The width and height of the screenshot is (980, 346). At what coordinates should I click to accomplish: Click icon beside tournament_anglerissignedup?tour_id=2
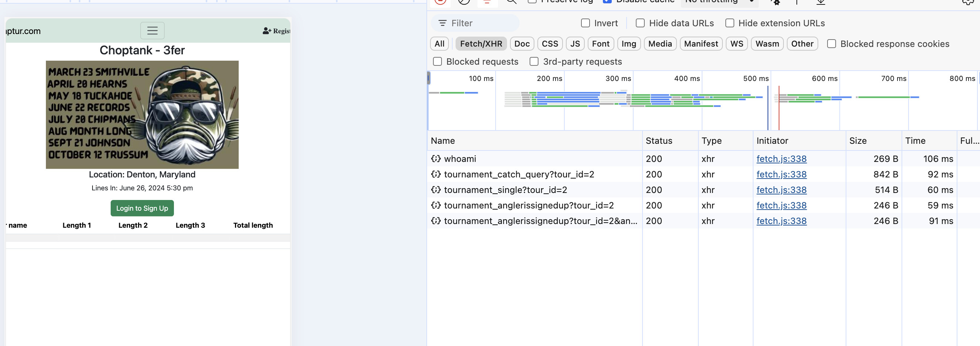(436, 206)
